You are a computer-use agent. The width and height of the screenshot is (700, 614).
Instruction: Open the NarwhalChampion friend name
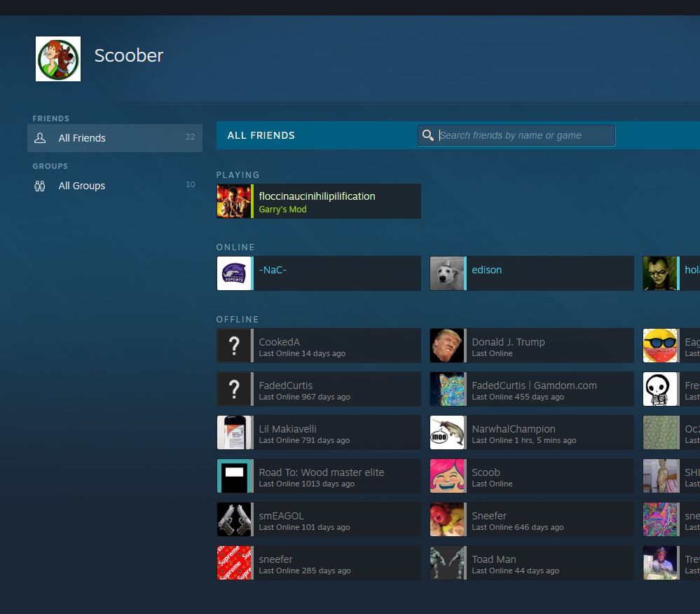tap(514, 429)
